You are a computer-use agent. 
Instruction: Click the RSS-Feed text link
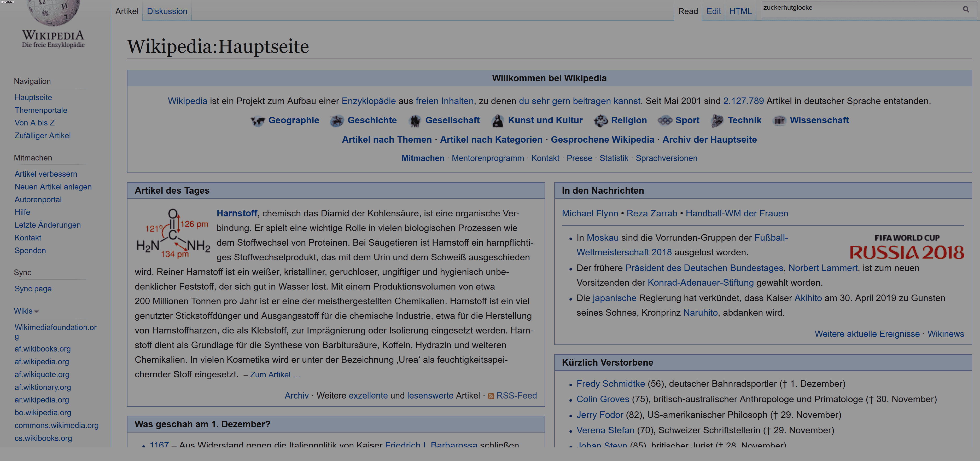517,396
